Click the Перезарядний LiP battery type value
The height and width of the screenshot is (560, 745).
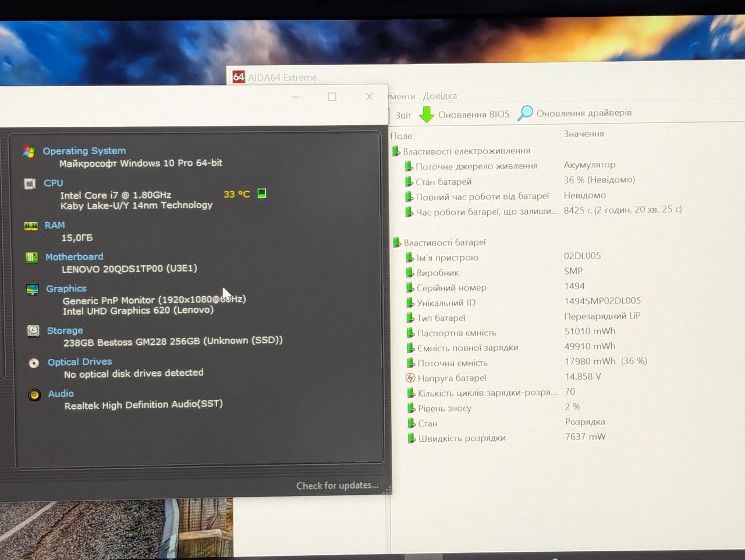602,316
